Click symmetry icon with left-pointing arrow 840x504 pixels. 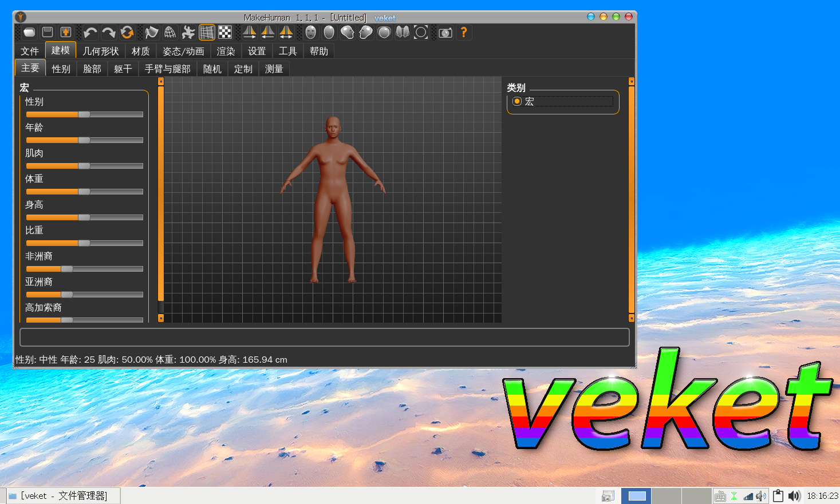point(268,33)
